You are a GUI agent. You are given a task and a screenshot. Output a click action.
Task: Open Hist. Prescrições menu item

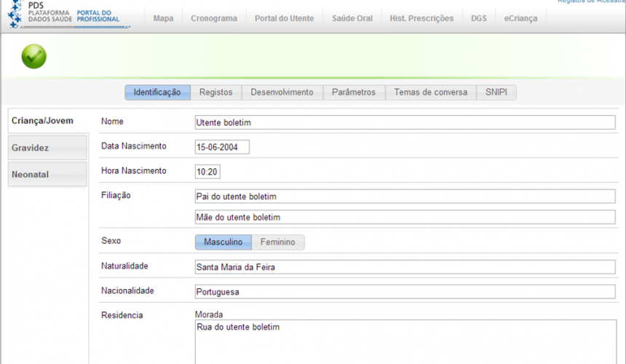click(421, 18)
